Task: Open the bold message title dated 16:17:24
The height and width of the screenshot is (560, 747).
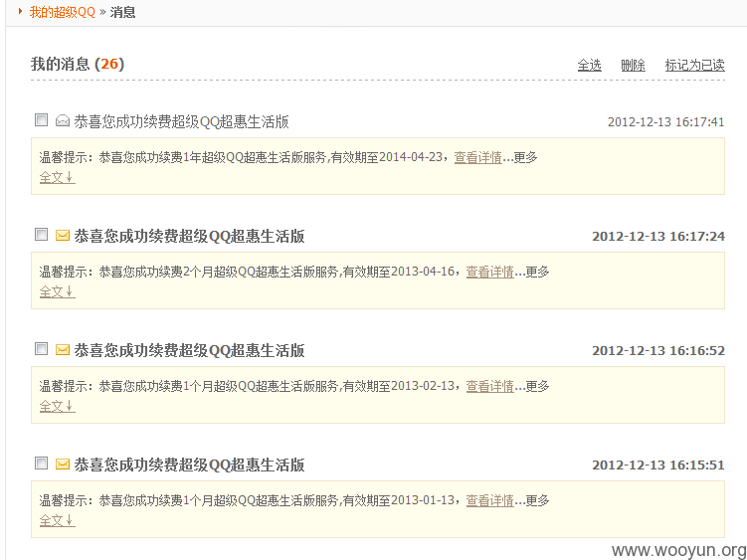Action: pyautogui.click(x=189, y=236)
